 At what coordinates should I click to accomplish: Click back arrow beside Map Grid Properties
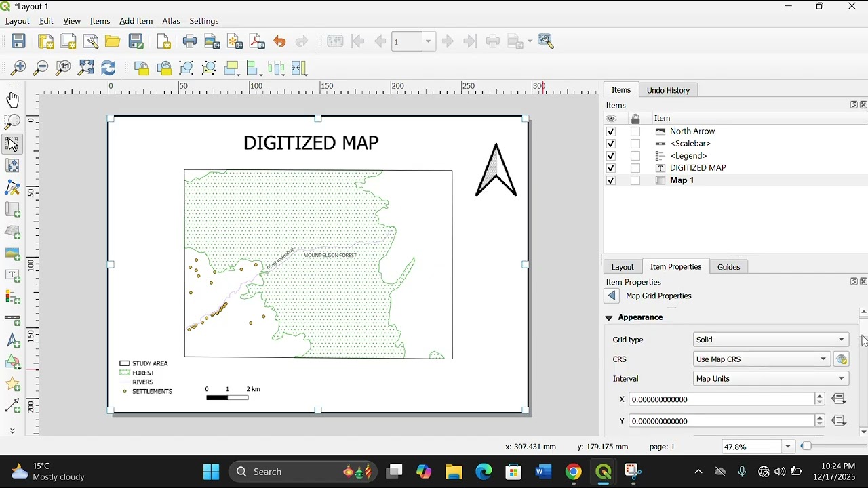612,296
